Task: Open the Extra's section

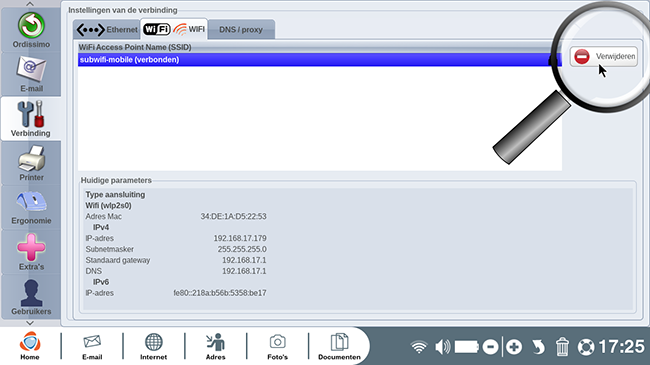Action: tap(31, 252)
